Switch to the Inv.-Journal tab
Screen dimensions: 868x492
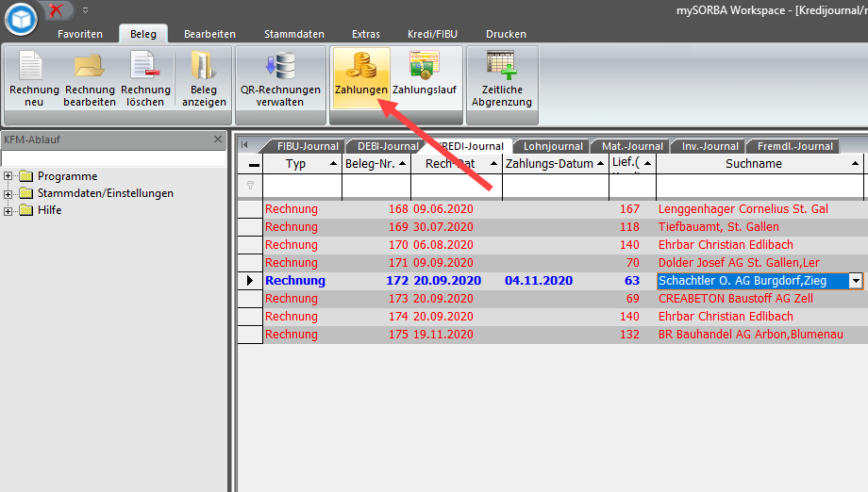point(710,146)
